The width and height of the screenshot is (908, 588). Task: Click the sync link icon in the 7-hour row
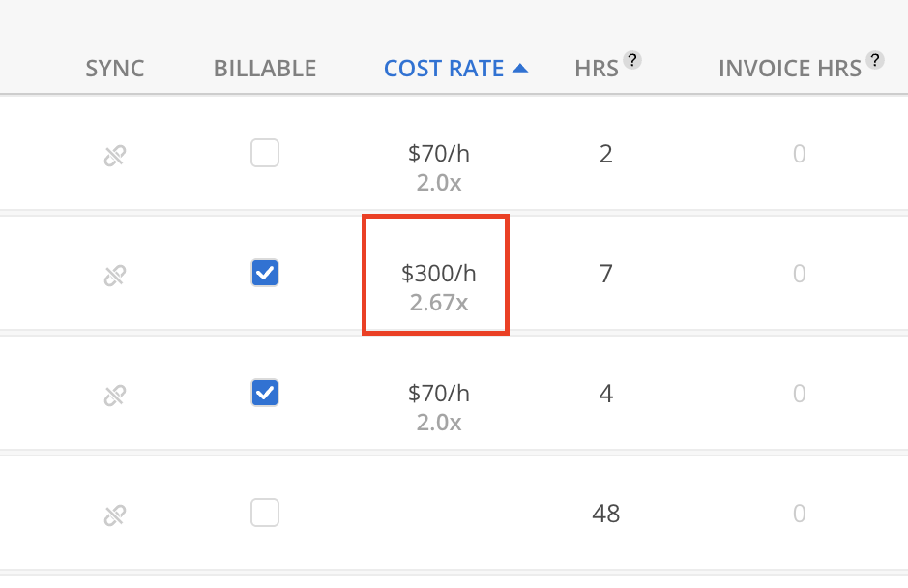[115, 275]
